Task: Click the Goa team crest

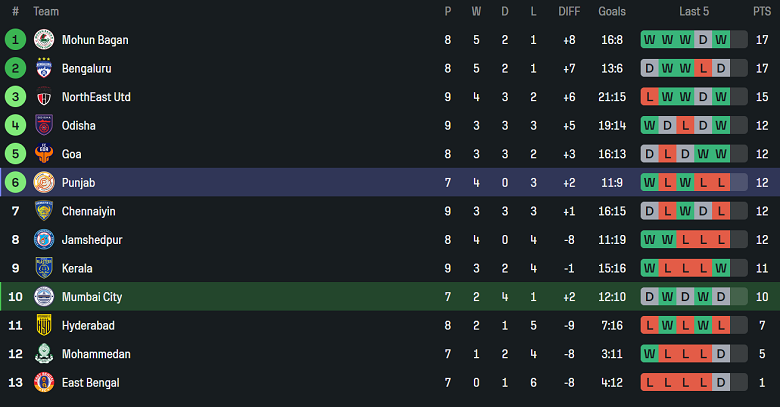Action: (44, 154)
